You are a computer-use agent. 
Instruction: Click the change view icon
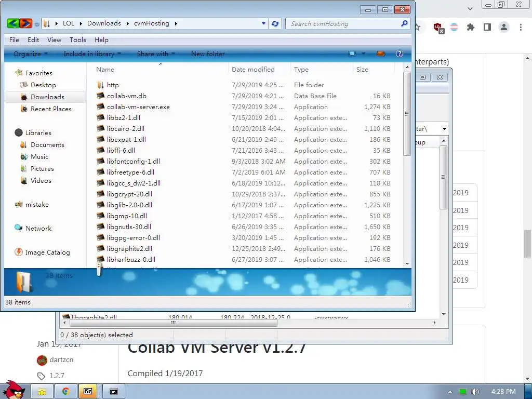[x=353, y=54]
